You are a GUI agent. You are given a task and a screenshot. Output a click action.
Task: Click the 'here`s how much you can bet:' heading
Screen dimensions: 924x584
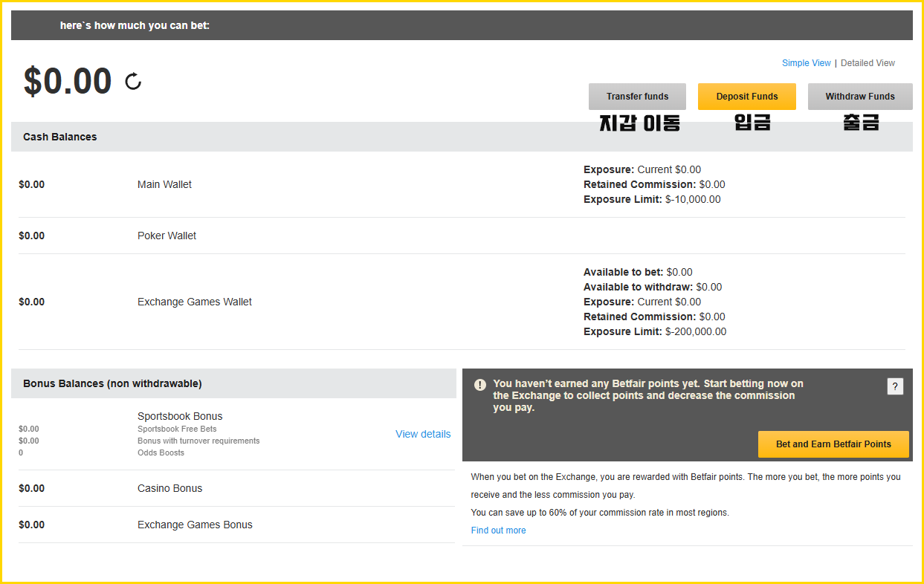click(x=135, y=26)
